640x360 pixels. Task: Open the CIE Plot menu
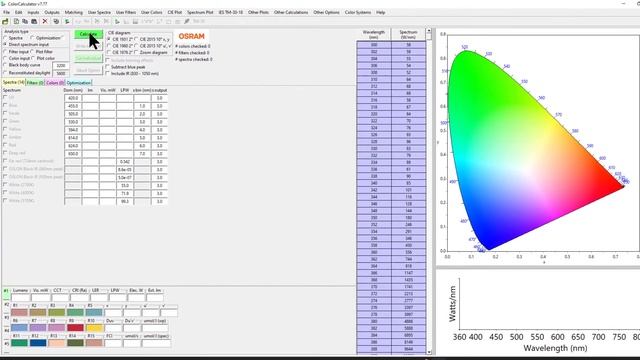(x=175, y=12)
